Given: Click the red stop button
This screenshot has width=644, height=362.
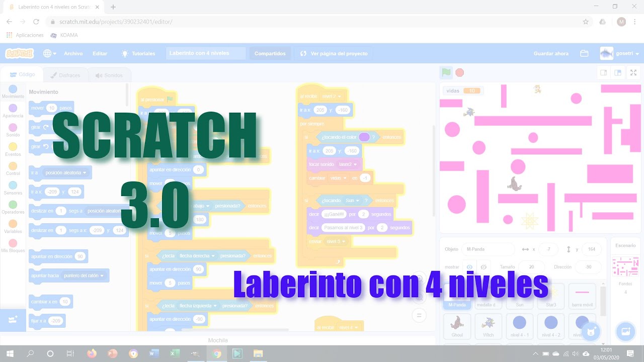Looking at the screenshot, I should coord(459,72).
